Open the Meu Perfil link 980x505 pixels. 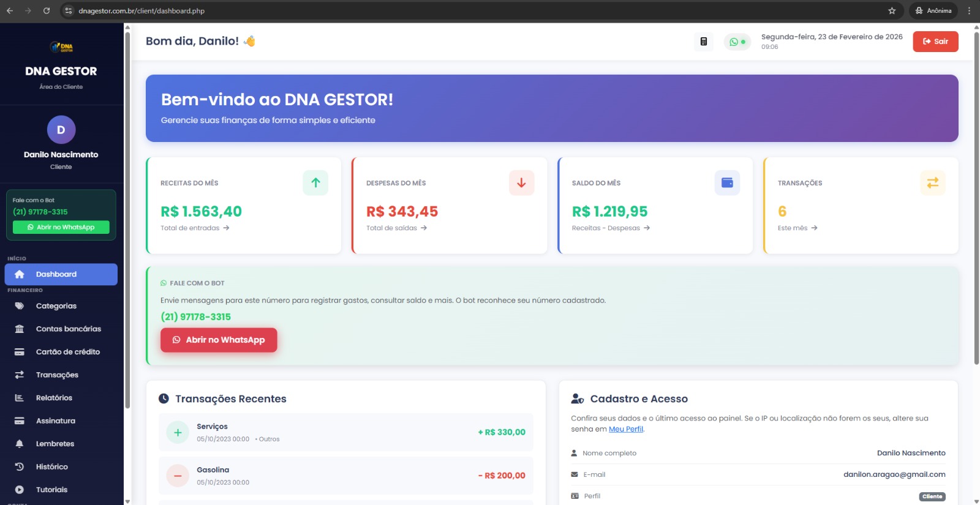coord(625,429)
